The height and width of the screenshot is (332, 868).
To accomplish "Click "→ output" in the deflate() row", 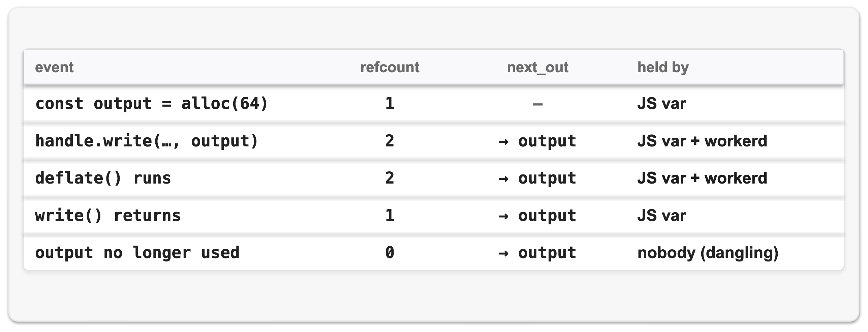I will 537,178.
